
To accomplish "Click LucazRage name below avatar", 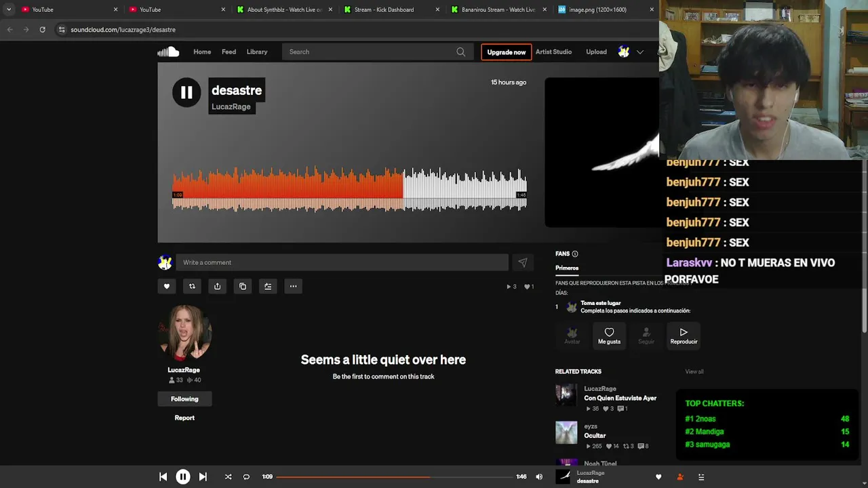I will (x=184, y=370).
